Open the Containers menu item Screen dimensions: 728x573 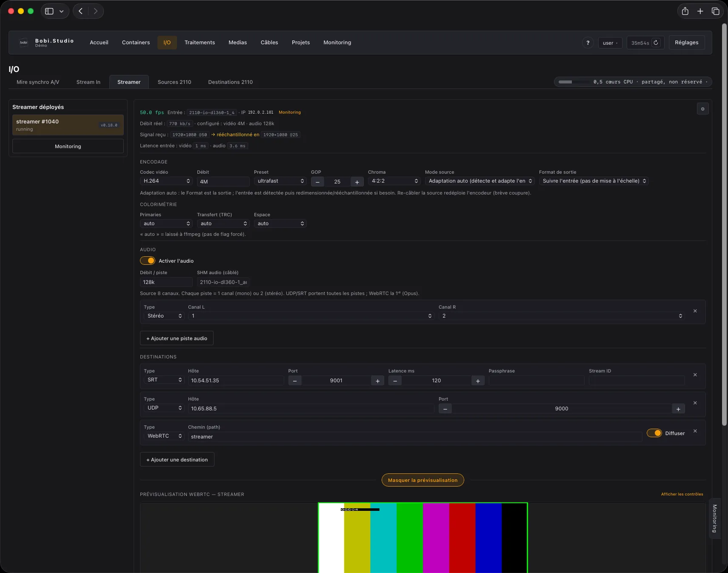pos(136,43)
